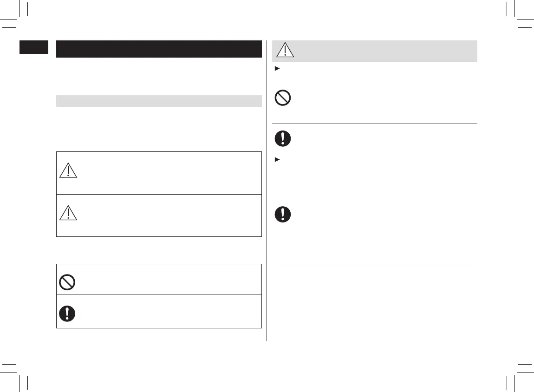Select the exclamation circle icon inside the bordered box
This screenshot has width=534, height=392.
tap(68, 314)
